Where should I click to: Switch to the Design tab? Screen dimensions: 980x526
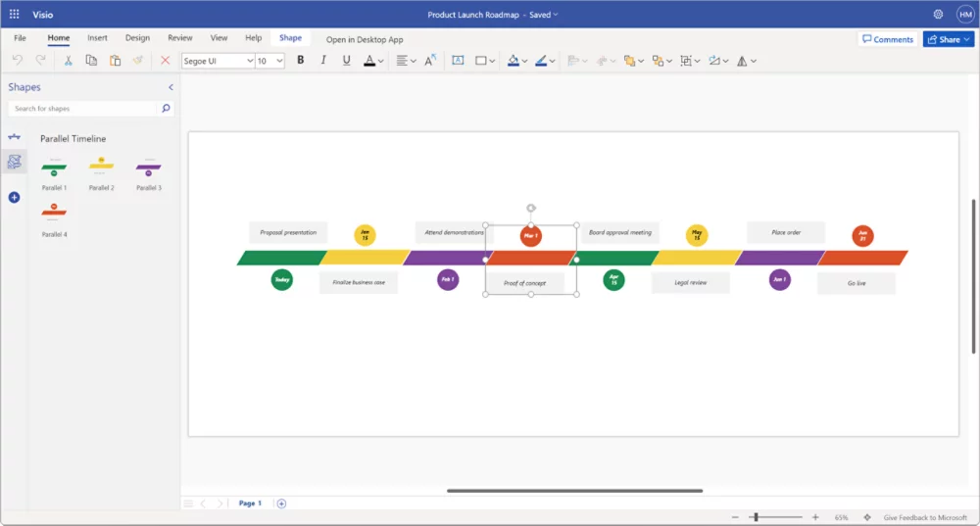(137, 38)
